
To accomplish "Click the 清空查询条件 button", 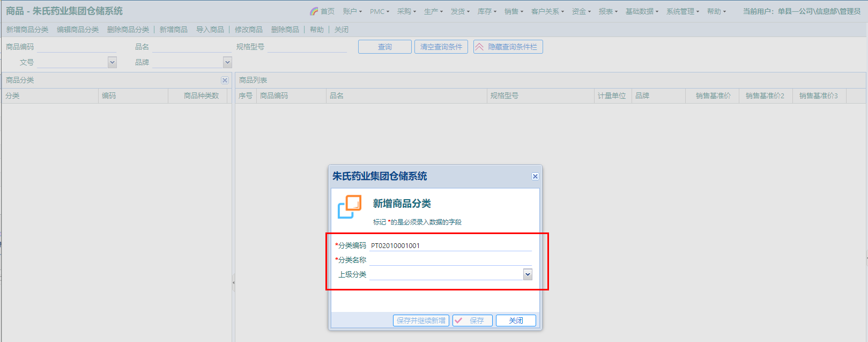I will pos(441,47).
